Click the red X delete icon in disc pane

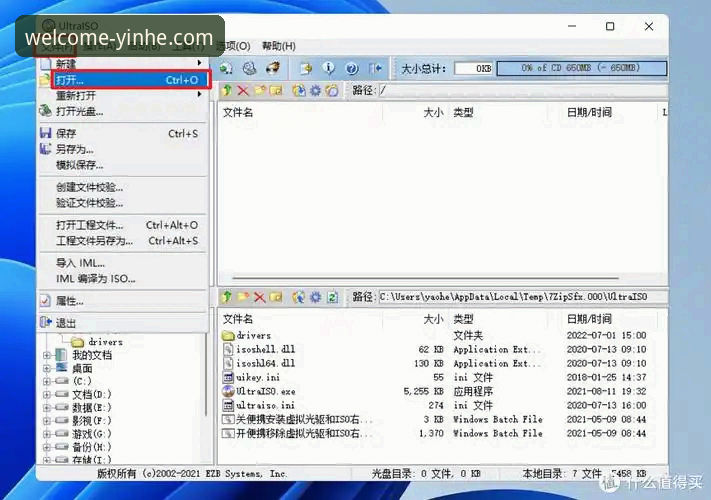click(x=243, y=91)
